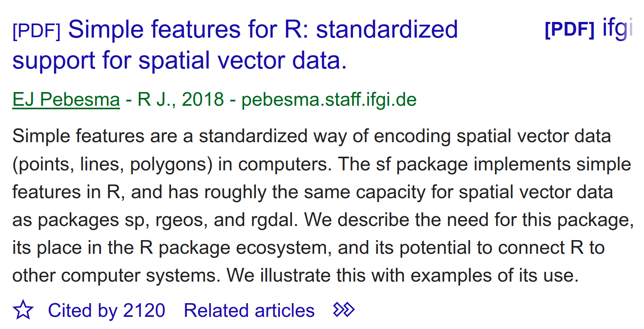Viewport: 644px width, 329px height.
Task: Click the "R J., 2018" publication info
Action: tap(180, 99)
